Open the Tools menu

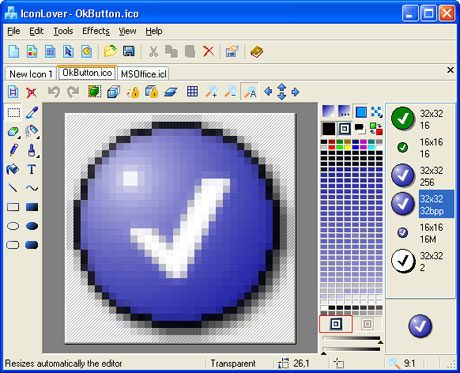coord(63,31)
